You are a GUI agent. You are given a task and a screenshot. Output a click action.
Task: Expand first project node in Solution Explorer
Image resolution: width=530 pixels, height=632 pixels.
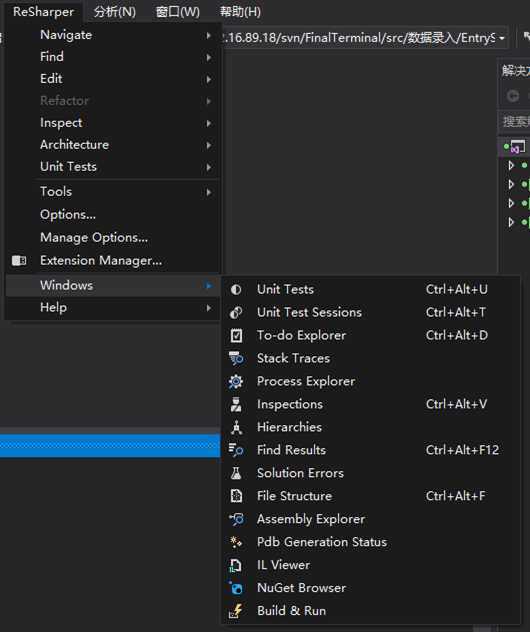(511, 165)
